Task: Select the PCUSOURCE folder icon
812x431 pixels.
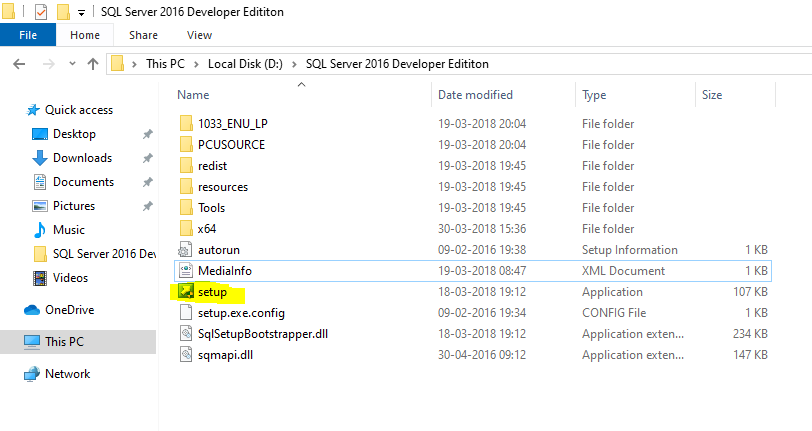Action: (186, 145)
